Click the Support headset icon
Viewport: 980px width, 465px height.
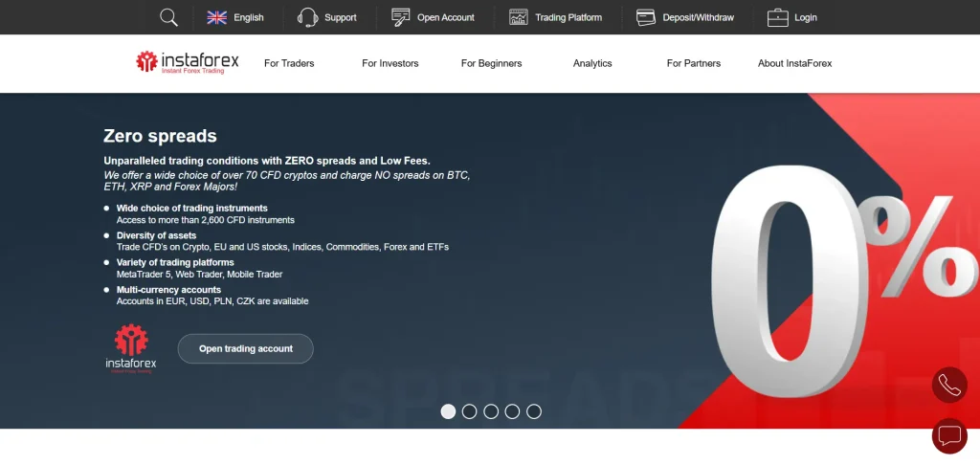tap(307, 17)
